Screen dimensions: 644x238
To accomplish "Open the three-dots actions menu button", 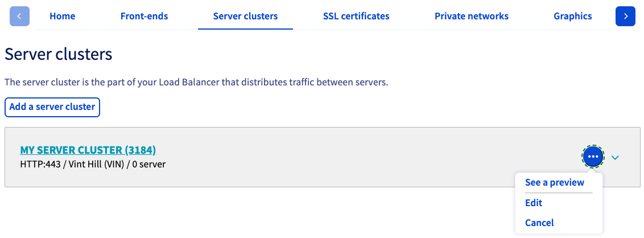I will [593, 157].
